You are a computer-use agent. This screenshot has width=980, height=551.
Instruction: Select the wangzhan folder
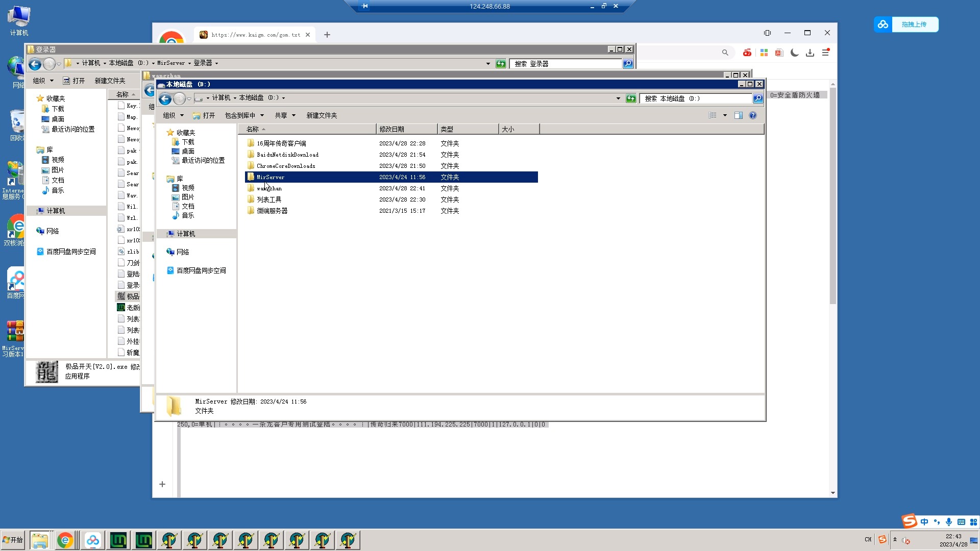click(269, 188)
